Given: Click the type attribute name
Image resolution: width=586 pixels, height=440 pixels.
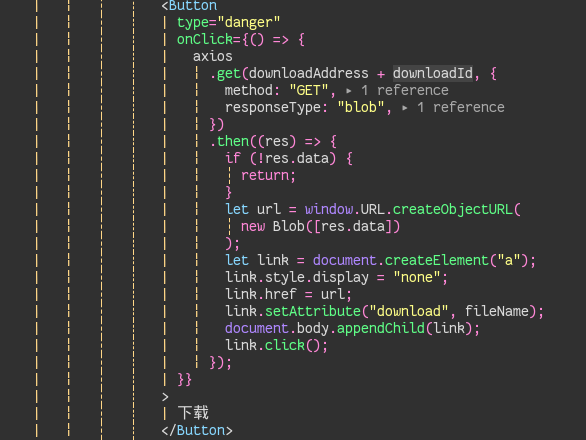Looking at the screenshot, I should pos(193,22).
